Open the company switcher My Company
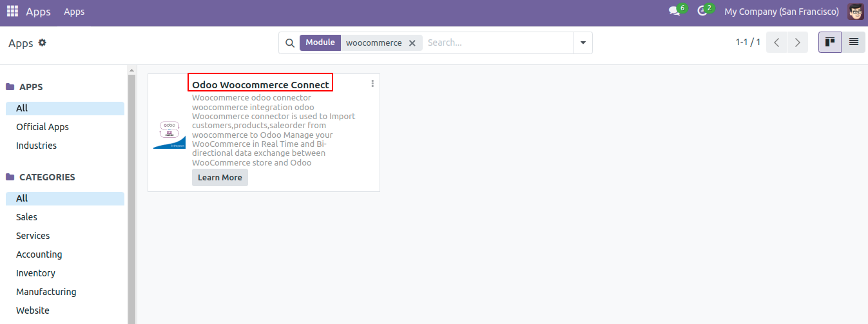This screenshot has width=868, height=324. click(781, 12)
